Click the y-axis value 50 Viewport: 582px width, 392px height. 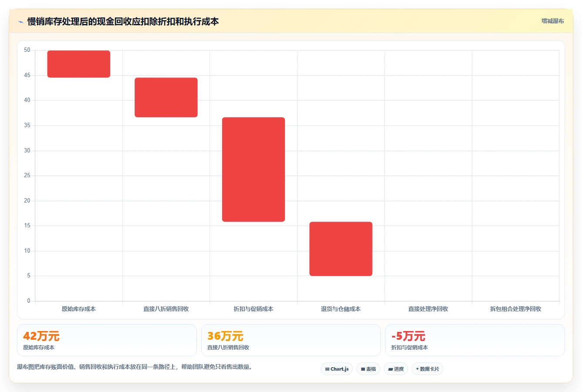pos(27,50)
